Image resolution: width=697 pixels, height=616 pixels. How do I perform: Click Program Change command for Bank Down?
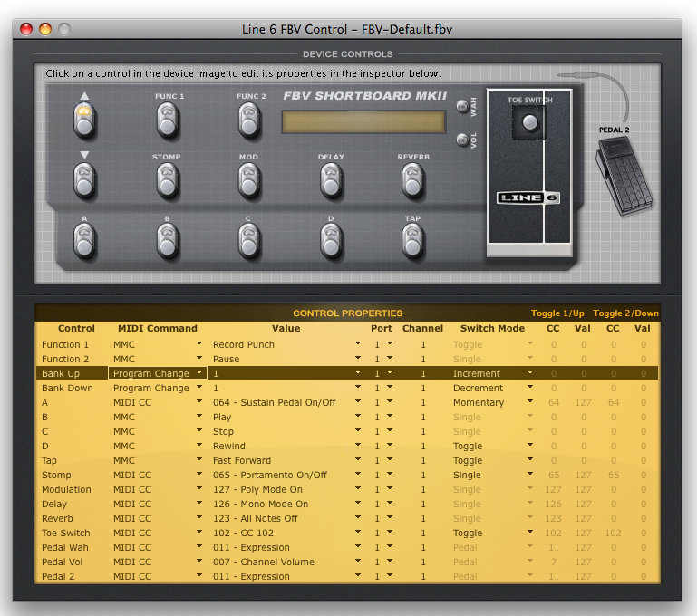coord(151,388)
